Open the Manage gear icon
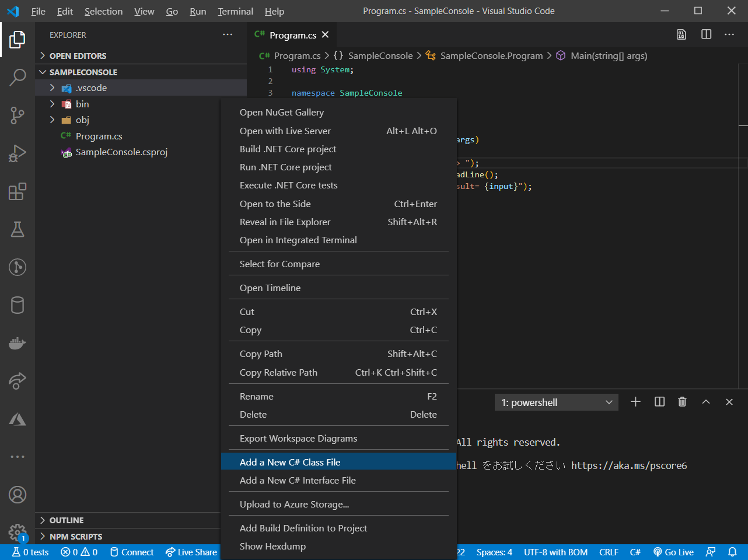The width and height of the screenshot is (748, 560). [18, 532]
